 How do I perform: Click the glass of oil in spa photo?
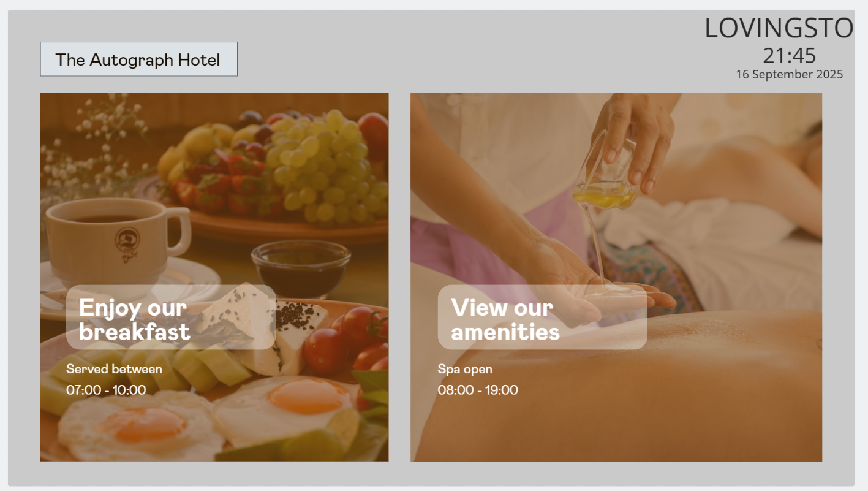click(x=606, y=178)
